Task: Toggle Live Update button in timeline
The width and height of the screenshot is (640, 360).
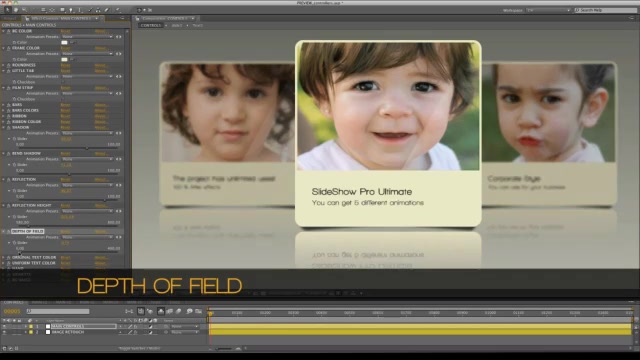Action: (x=141, y=311)
